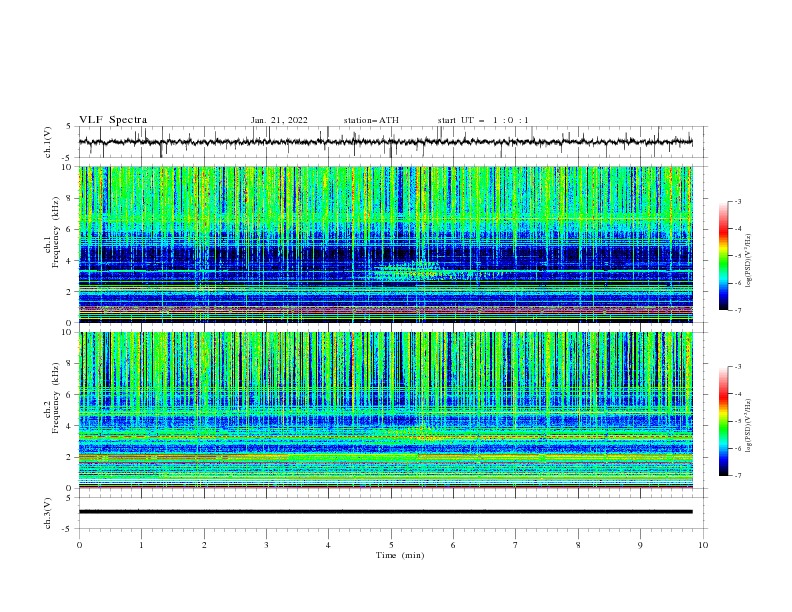Click the ch.2 spectrogram panel
Screen dimensions: 792x612
385,410
